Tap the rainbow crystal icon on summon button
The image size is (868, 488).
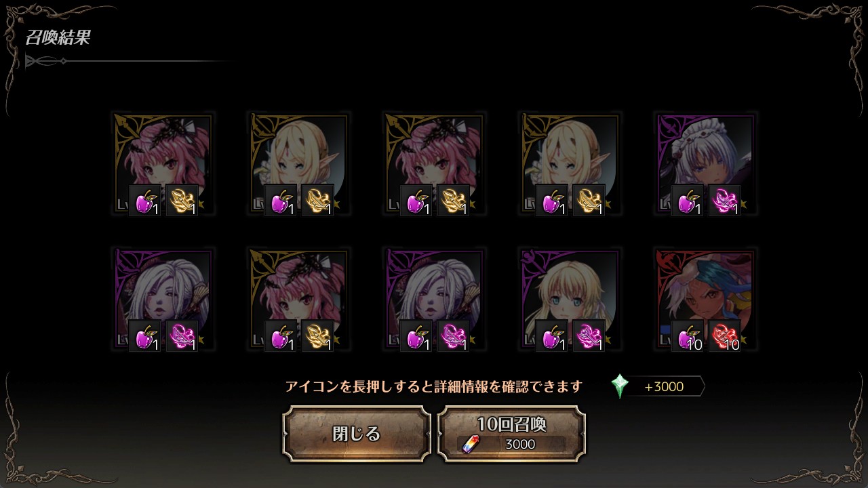tap(470, 444)
